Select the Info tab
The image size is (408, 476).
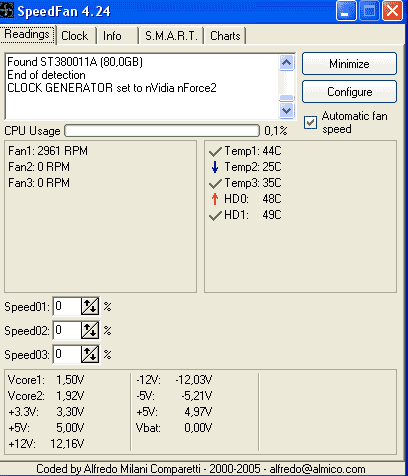pyautogui.click(x=113, y=35)
